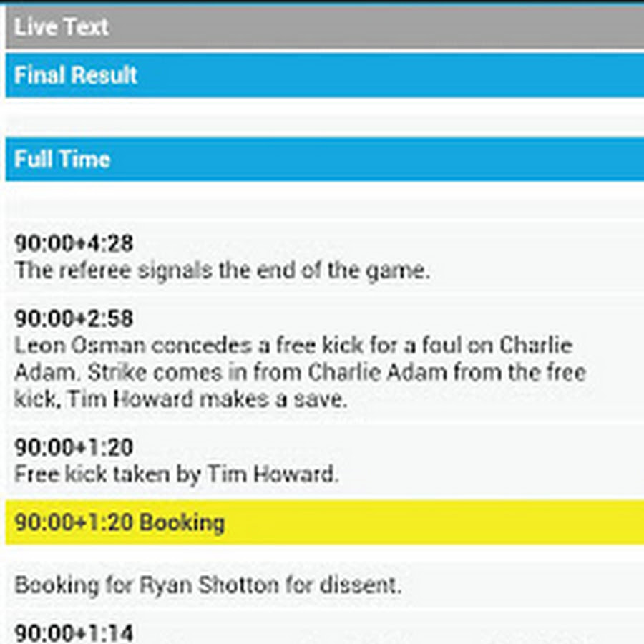Click the 90:00+1:20 timestamp above free kick
This screenshot has width=644, height=644.
(74, 447)
